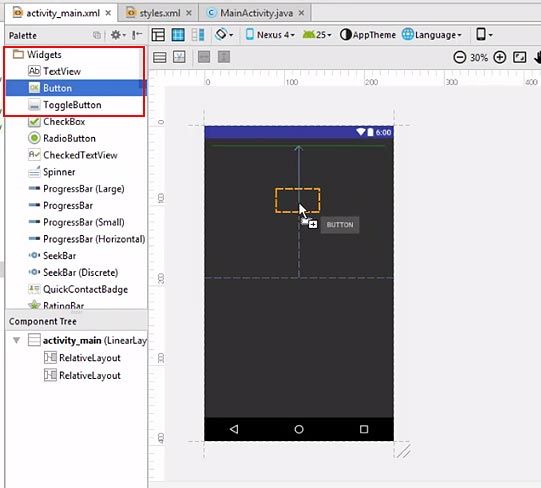Open the Language dropdown
The image size is (541, 488).
point(432,35)
